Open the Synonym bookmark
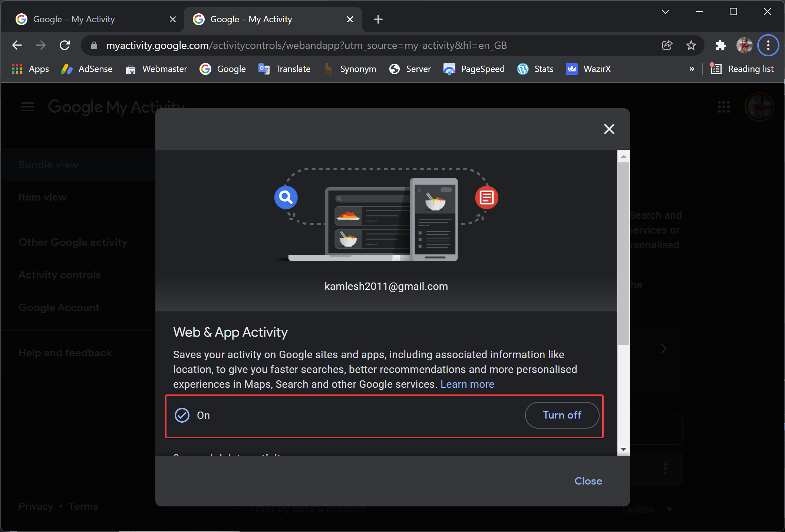Viewport: 785px width, 532px height. (x=350, y=69)
